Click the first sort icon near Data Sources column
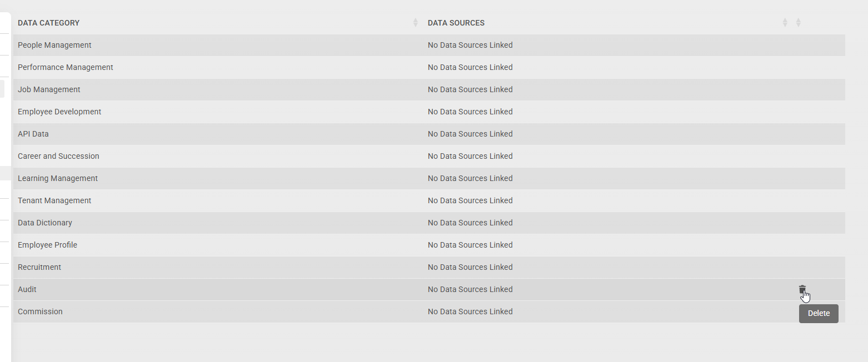The image size is (868, 362). [x=785, y=22]
